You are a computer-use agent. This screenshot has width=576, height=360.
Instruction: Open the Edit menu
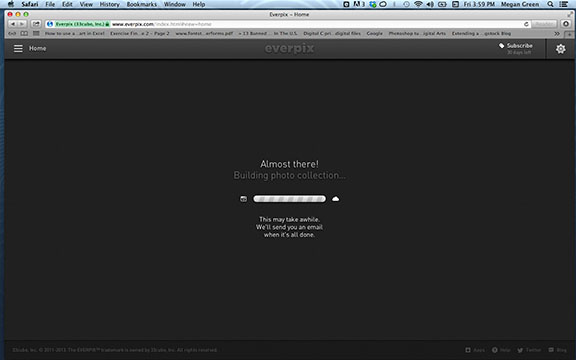pos(67,4)
